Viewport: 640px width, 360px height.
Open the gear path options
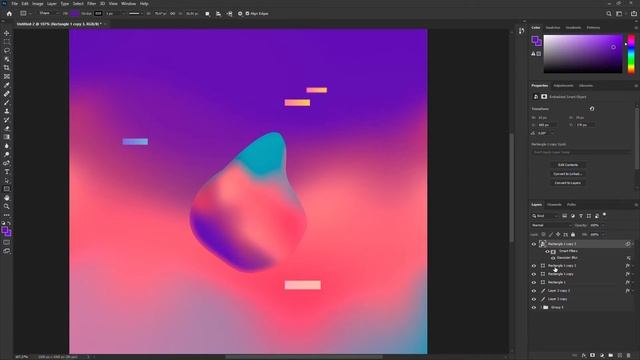pos(240,13)
